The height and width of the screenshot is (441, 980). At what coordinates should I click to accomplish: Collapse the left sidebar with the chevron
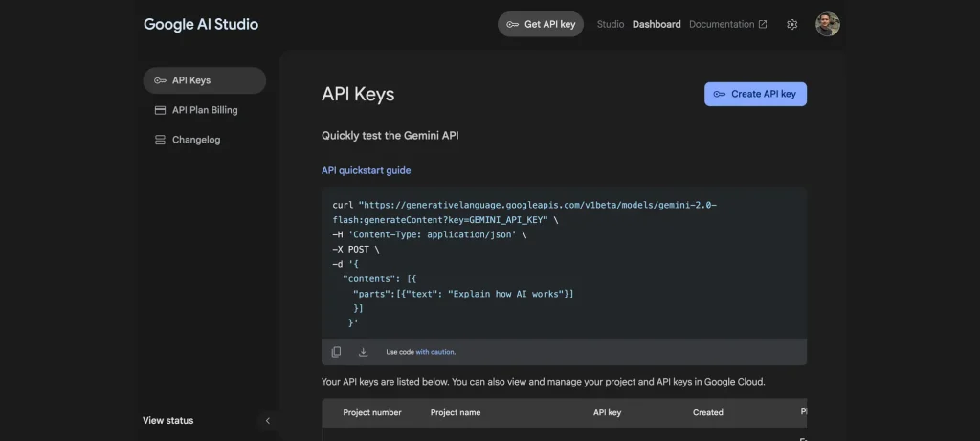pos(268,420)
